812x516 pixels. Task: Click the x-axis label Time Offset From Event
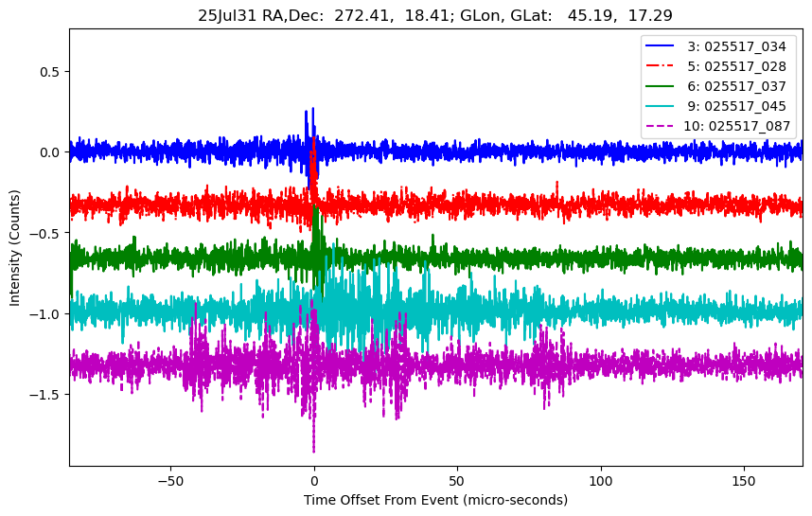coord(435,501)
